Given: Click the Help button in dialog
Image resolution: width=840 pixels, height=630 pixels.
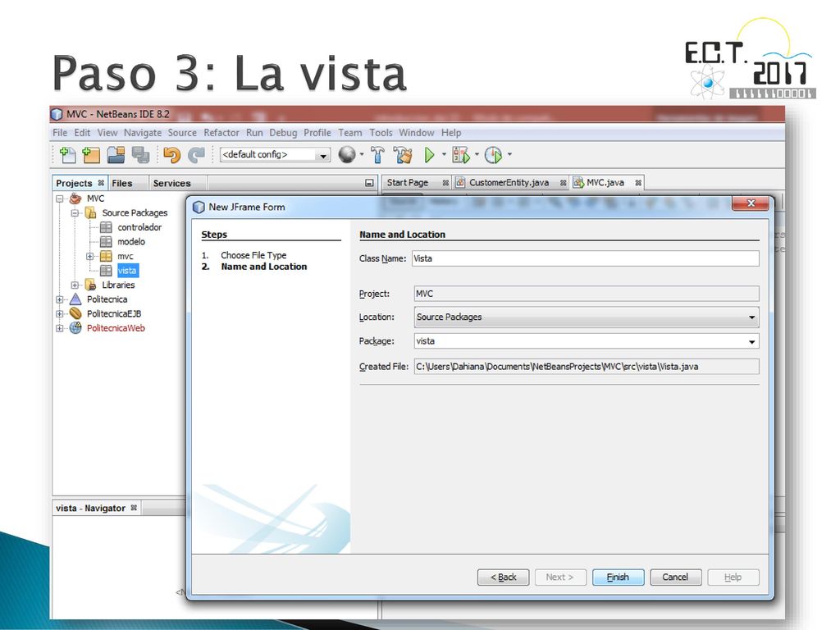Looking at the screenshot, I should pos(733,577).
